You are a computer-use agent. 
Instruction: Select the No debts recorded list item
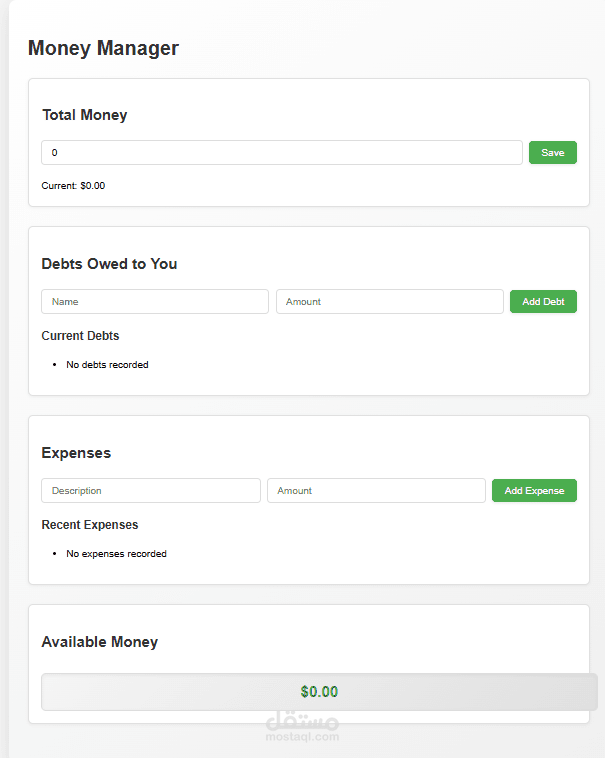point(107,365)
